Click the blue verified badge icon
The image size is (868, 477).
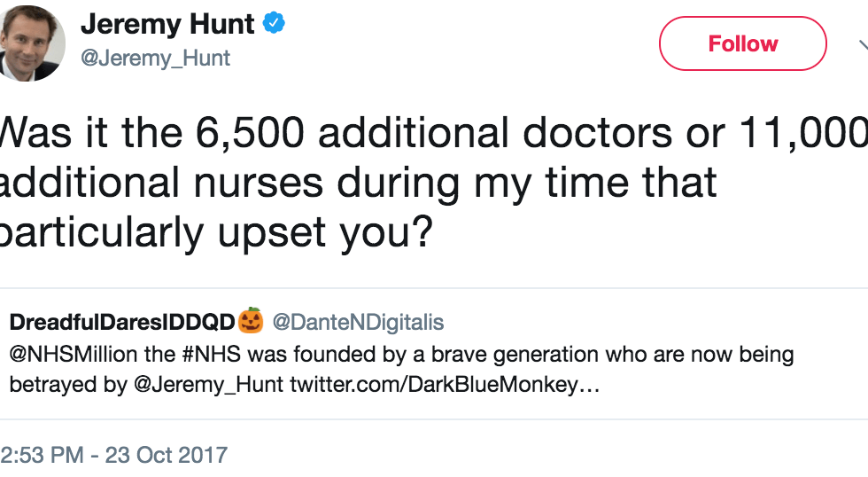[275, 24]
